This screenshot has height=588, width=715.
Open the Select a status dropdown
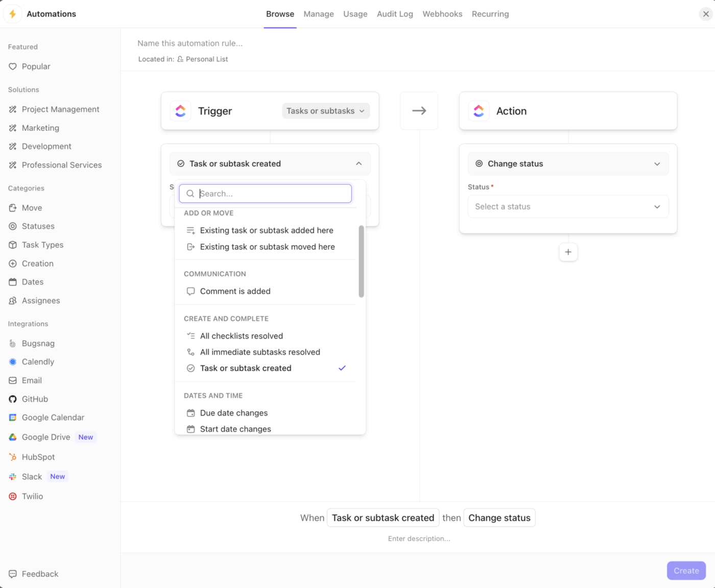[568, 206]
